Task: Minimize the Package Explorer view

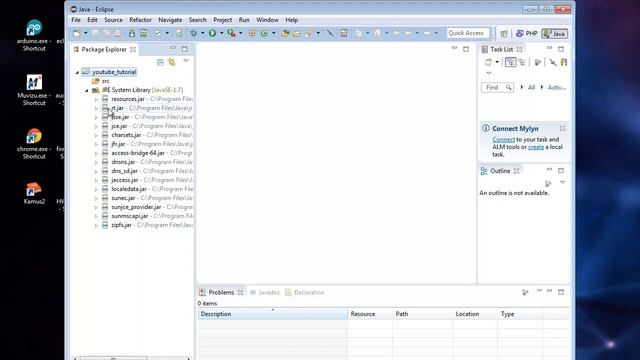Action: 173,48
